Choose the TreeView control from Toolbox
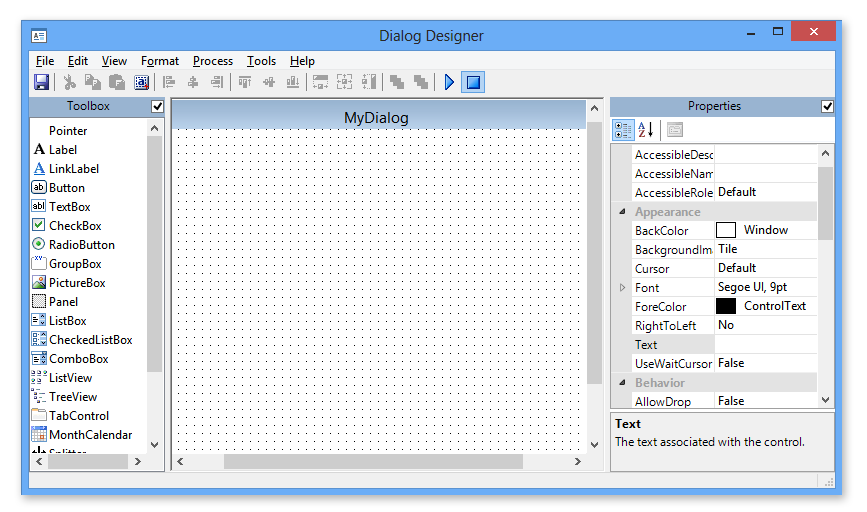Viewport: 867px width, 512px height. [73, 397]
